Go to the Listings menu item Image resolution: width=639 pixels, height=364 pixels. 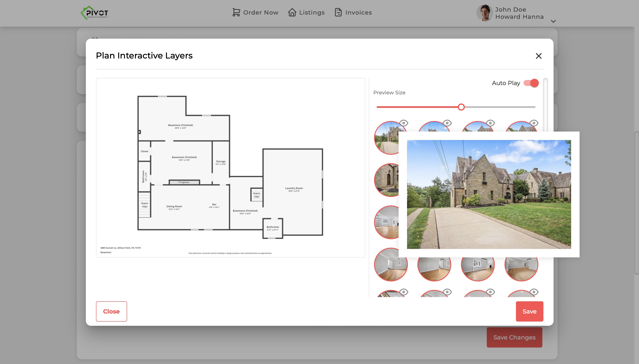[312, 12]
